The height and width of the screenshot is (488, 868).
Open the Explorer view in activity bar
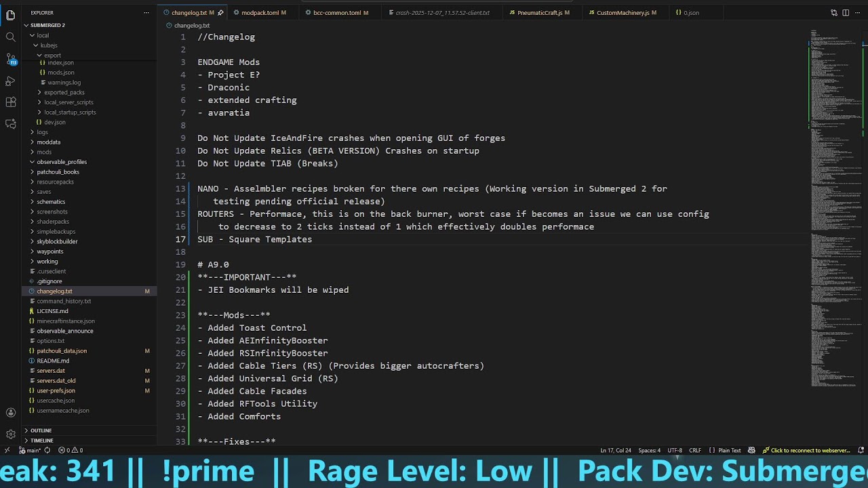click(x=10, y=15)
